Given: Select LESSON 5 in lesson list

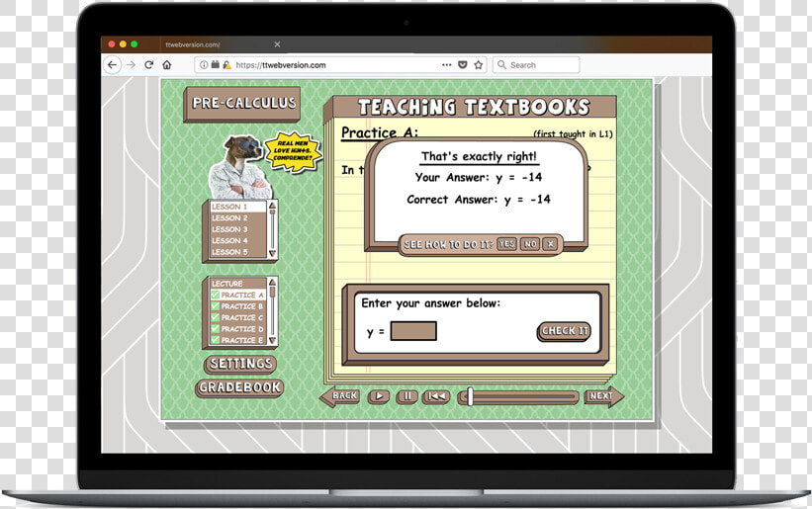Looking at the screenshot, I should click(x=237, y=252).
